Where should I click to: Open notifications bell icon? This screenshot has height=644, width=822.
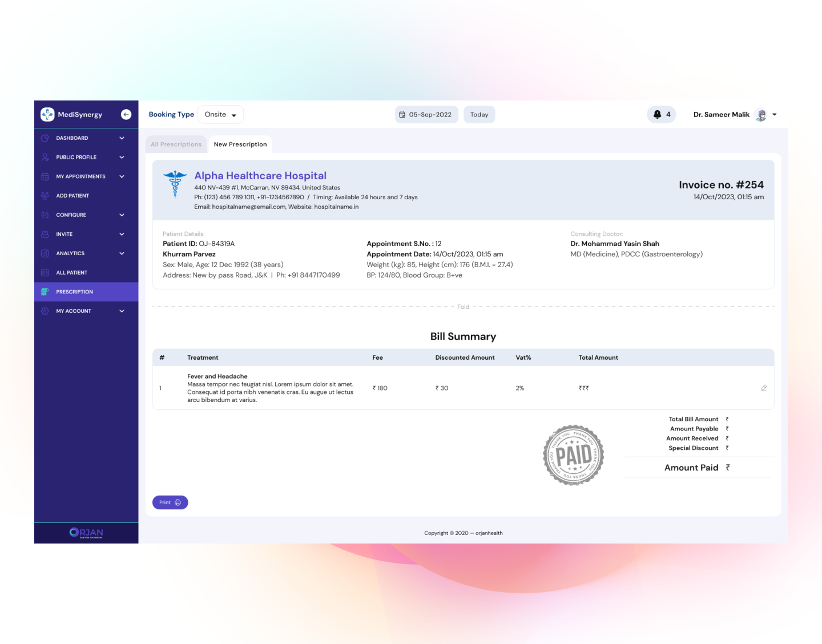[x=657, y=114]
